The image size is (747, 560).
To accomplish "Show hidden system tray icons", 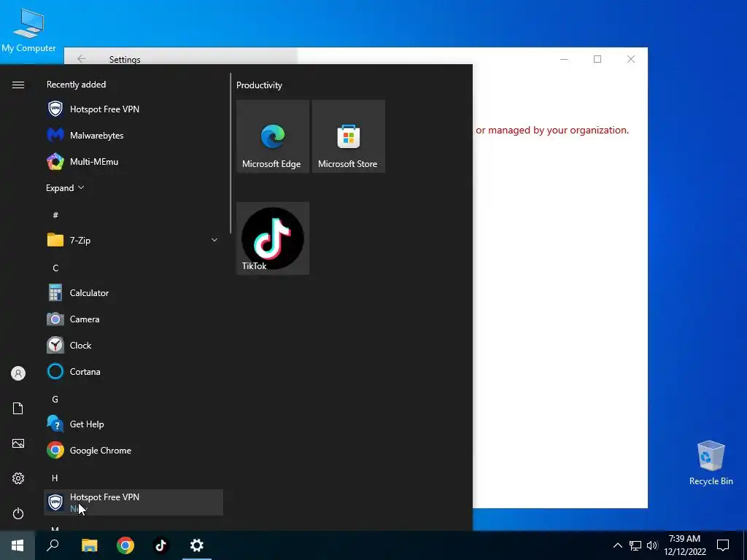I will 617,545.
